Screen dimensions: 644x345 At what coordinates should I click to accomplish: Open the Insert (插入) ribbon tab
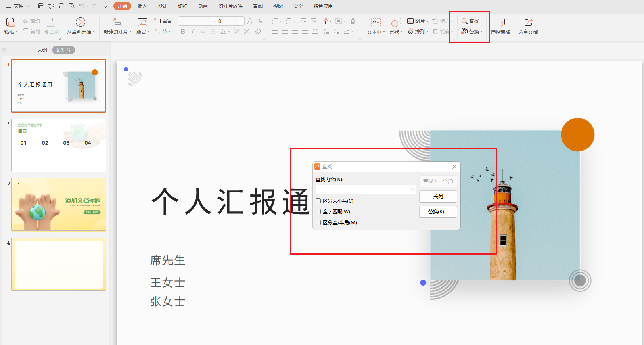(x=142, y=6)
